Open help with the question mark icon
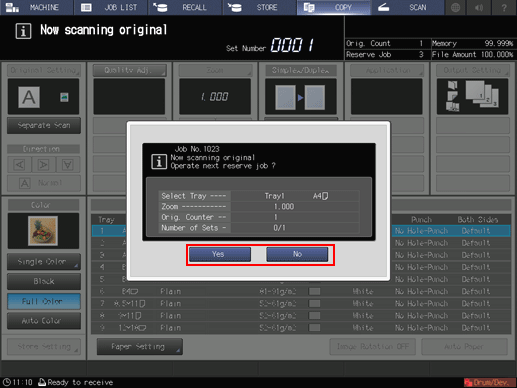The width and height of the screenshot is (517, 388). (x=504, y=7)
